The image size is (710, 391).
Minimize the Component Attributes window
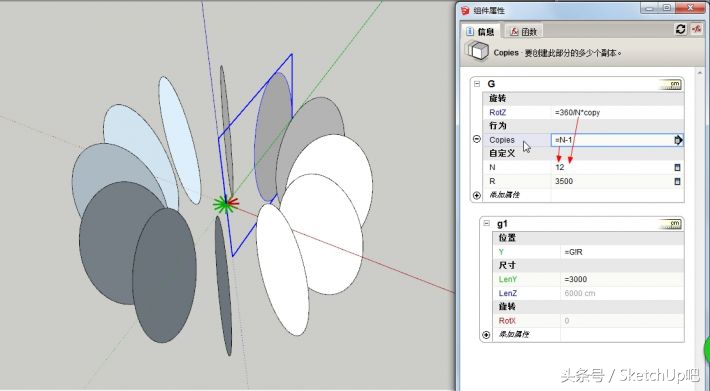coord(650,8)
